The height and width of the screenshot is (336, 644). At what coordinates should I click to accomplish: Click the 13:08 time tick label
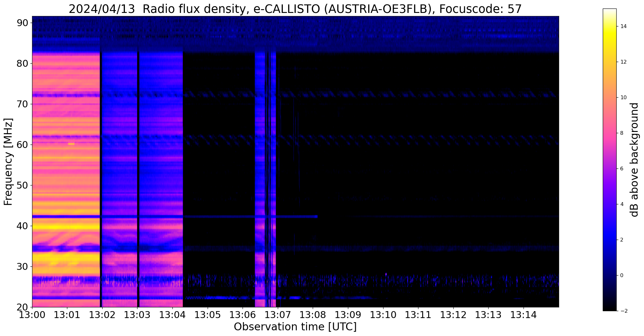pos(313,315)
